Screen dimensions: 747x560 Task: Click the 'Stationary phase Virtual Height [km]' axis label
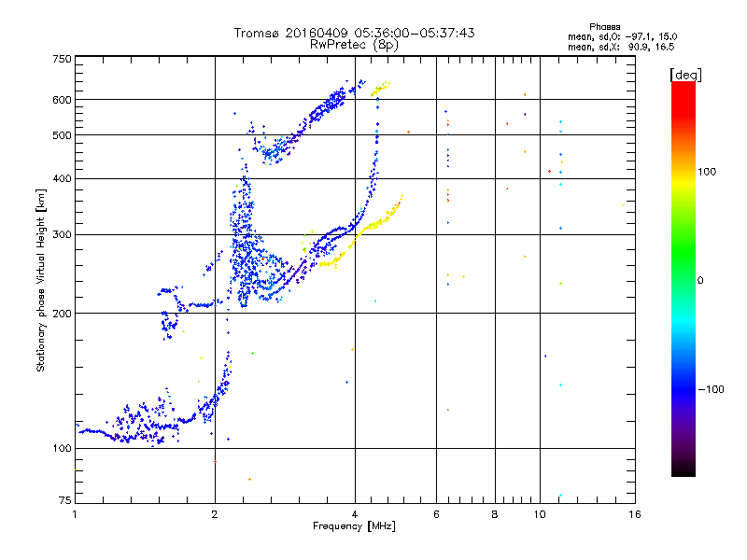[40, 280]
